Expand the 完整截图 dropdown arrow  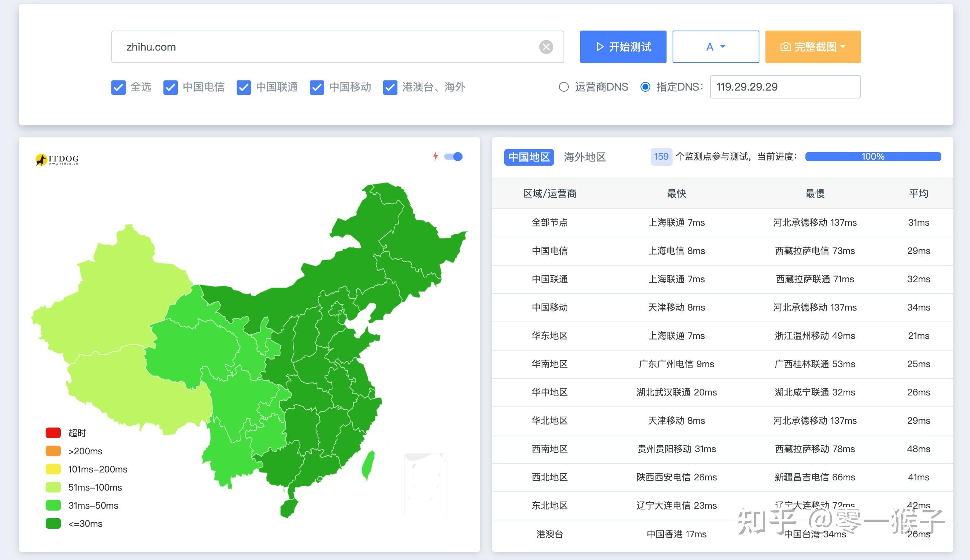pyautogui.click(x=844, y=46)
